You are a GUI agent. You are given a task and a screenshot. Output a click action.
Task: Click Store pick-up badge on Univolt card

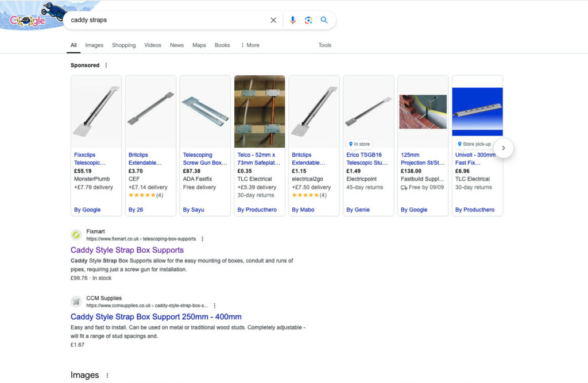click(x=474, y=144)
